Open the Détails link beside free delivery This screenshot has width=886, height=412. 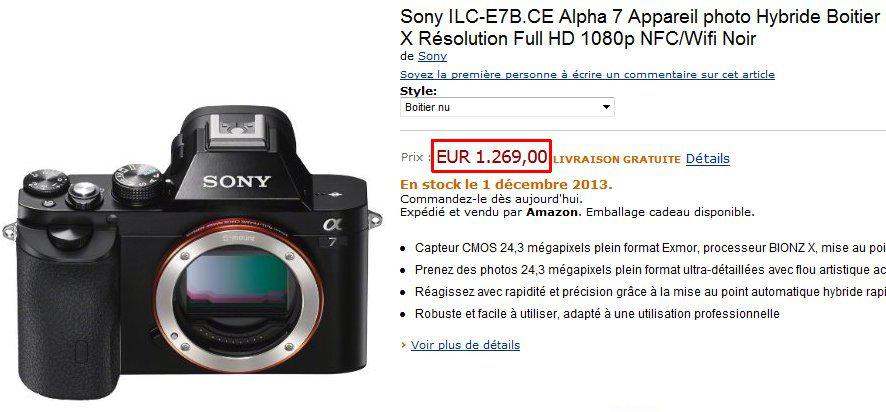tap(707, 159)
